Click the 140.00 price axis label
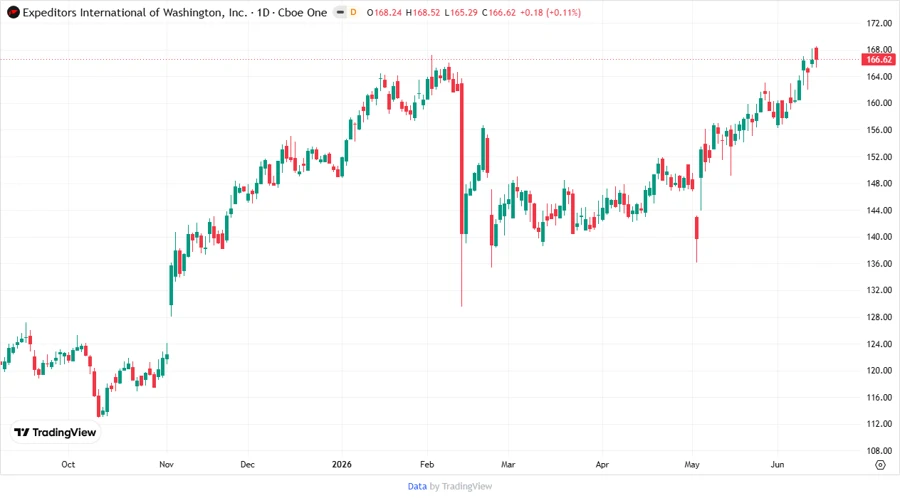Image resolution: width=900 pixels, height=498 pixels. 879,237
